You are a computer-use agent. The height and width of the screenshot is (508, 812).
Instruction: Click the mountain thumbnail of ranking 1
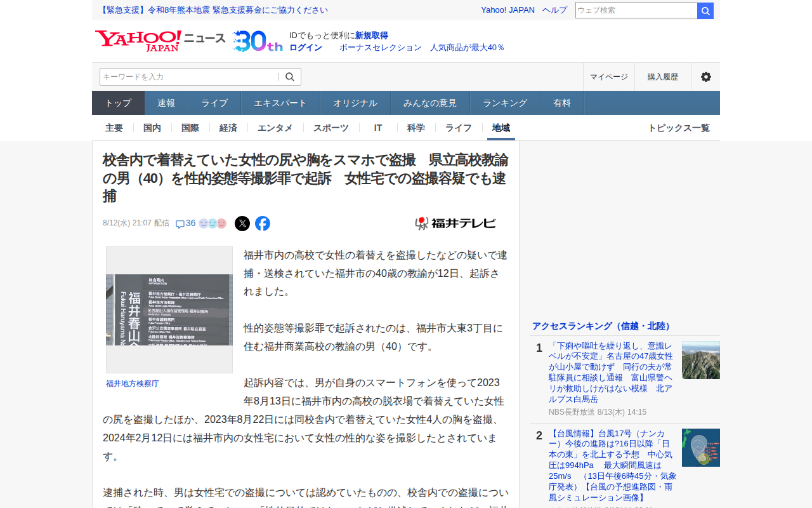pyautogui.click(x=701, y=360)
